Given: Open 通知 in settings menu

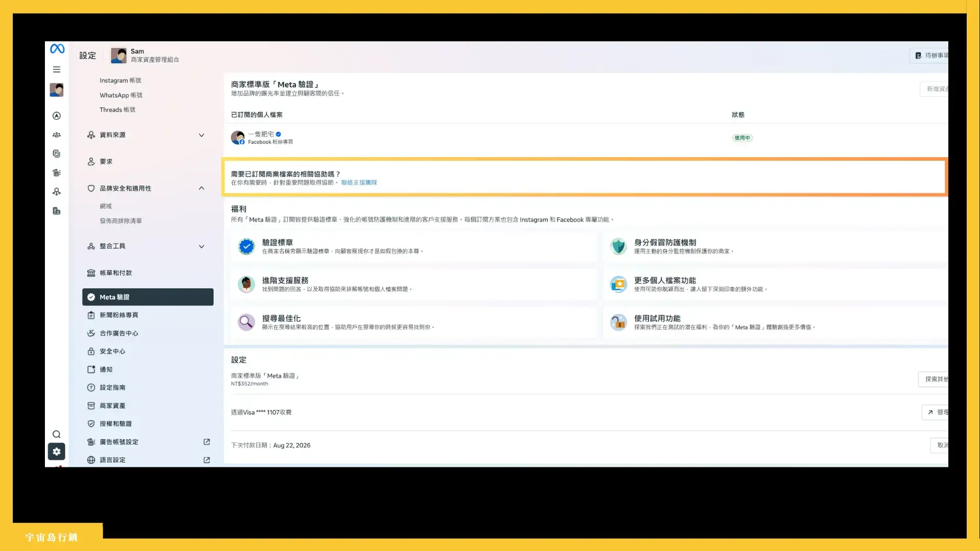Looking at the screenshot, I should point(106,369).
